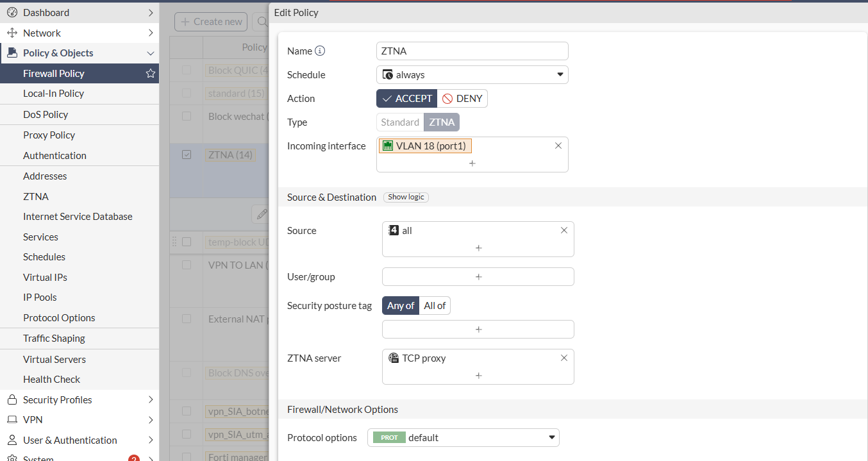Image resolution: width=868 pixels, height=461 pixels.
Task: Click the info icon next to Name
Action: tap(320, 51)
